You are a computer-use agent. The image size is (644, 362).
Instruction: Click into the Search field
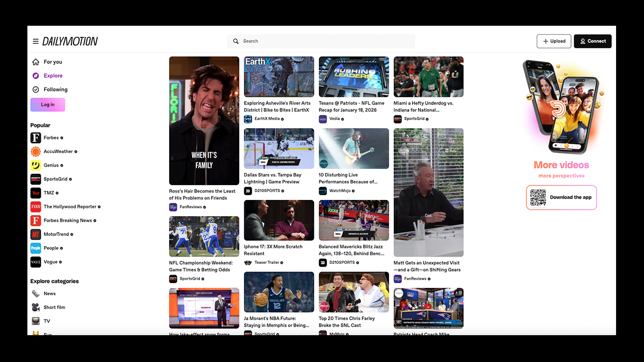[x=321, y=41]
